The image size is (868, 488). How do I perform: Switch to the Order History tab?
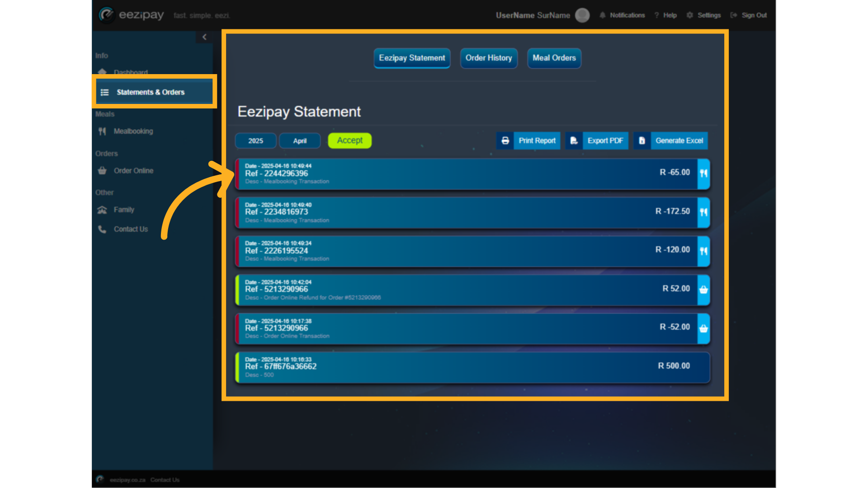[489, 58]
